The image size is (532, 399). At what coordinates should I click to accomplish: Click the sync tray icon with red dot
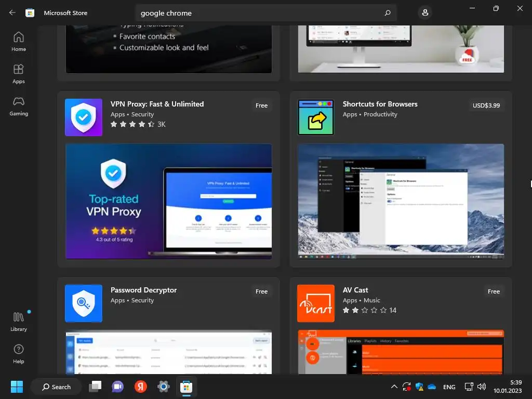406,387
